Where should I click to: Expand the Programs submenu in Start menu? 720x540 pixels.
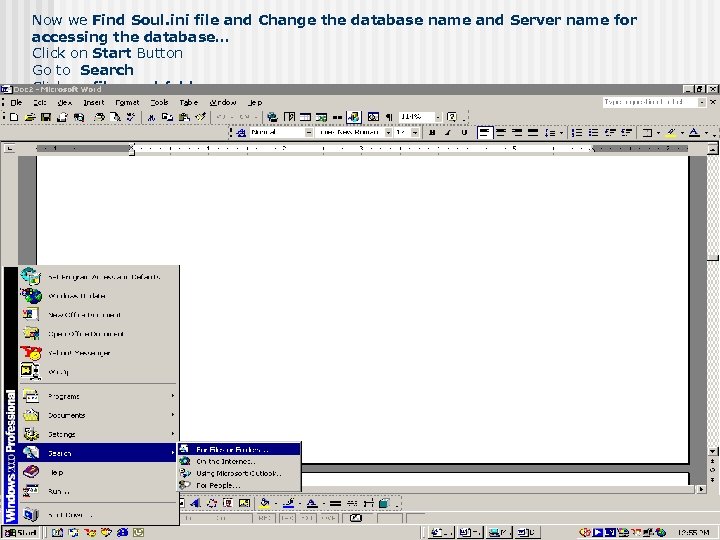98,396
